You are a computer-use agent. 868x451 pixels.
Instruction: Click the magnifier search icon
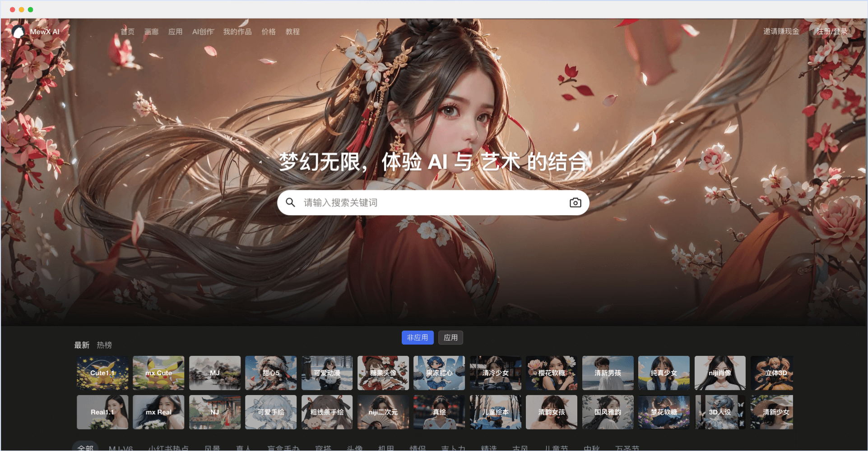(x=290, y=202)
